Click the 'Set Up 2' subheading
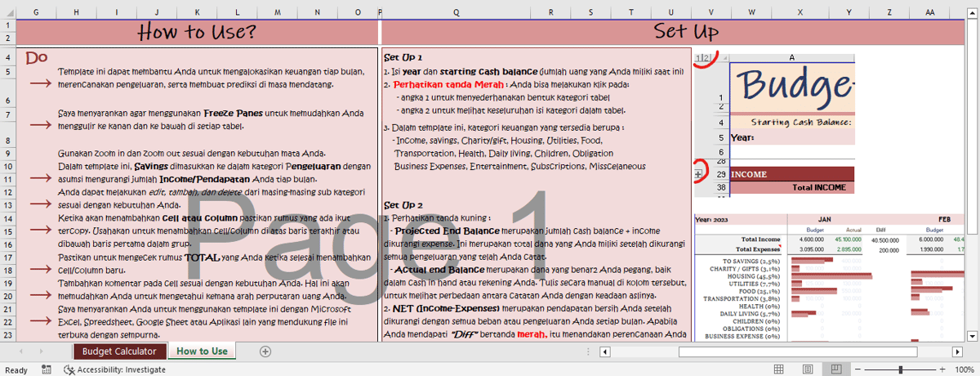Viewport: 980px width, 376px height. [x=403, y=204]
